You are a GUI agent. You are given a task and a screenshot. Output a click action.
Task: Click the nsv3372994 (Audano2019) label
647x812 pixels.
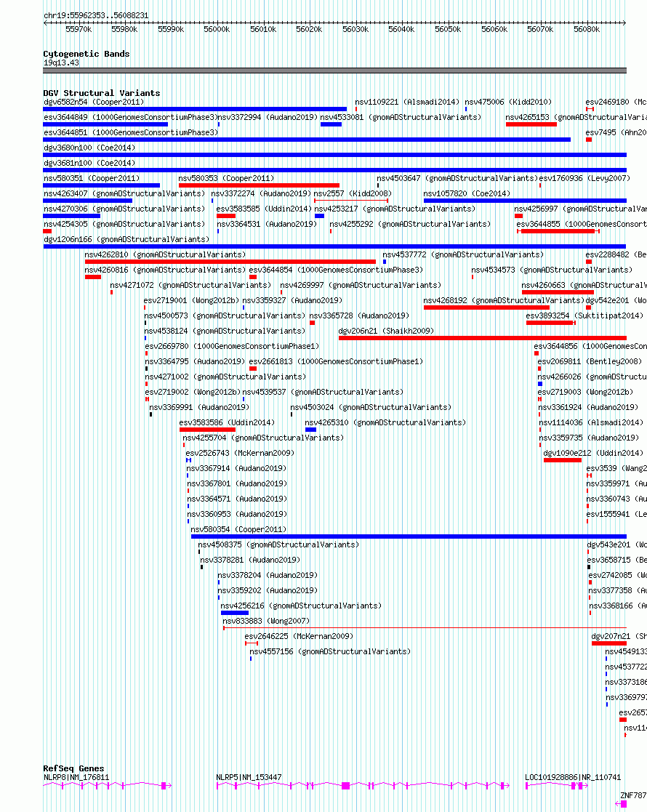[268, 117]
